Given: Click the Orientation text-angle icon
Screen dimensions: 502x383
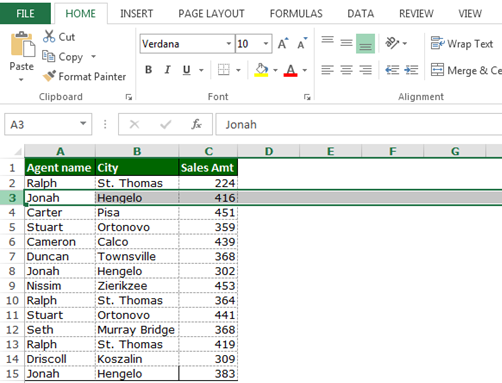Looking at the screenshot, I should click(392, 43).
